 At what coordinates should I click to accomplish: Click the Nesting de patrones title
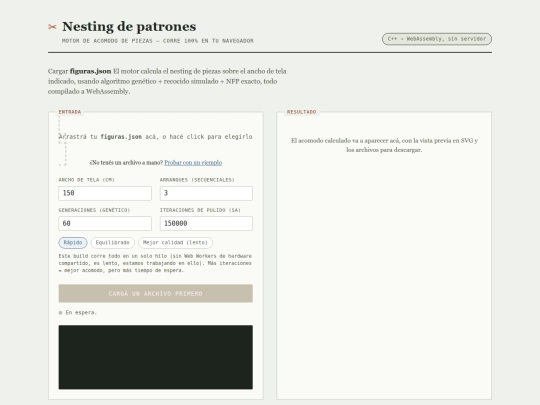click(x=129, y=27)
